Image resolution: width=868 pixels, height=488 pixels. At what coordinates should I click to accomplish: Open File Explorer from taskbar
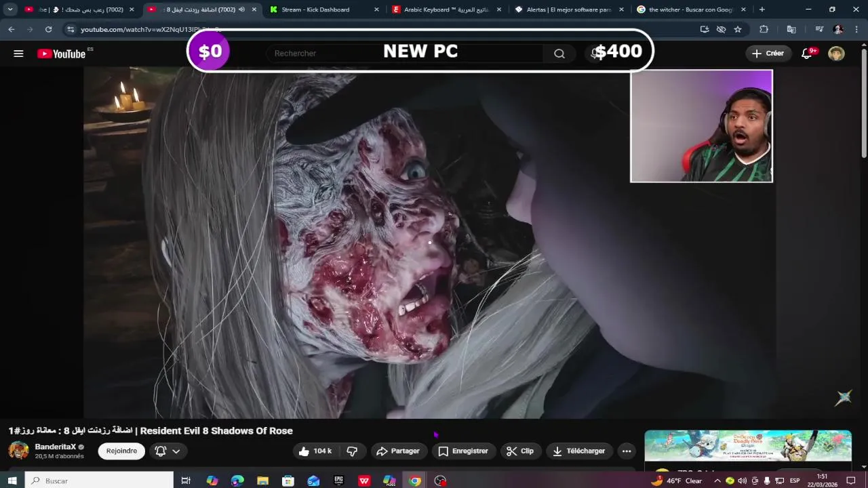tap(262, 481)
